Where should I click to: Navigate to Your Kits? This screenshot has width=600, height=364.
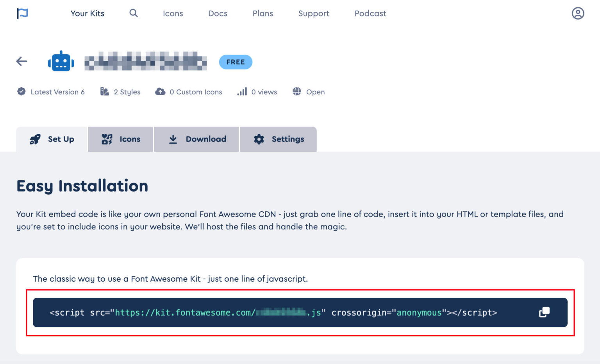87,13
